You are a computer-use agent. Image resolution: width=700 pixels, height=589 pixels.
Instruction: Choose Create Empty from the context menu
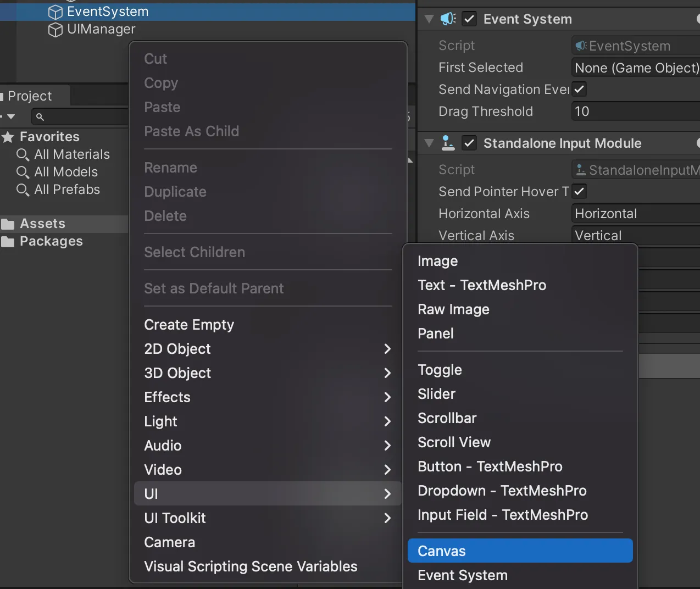tap(189, 324)
